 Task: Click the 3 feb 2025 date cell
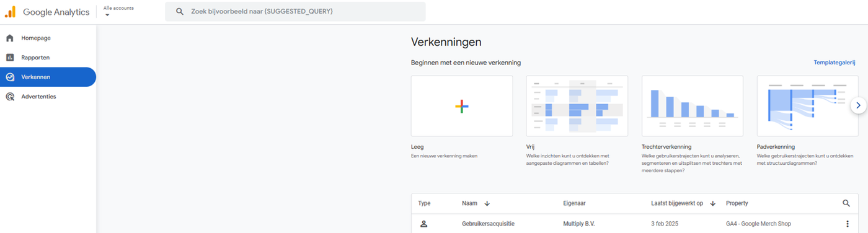click(x=665, y=224)
